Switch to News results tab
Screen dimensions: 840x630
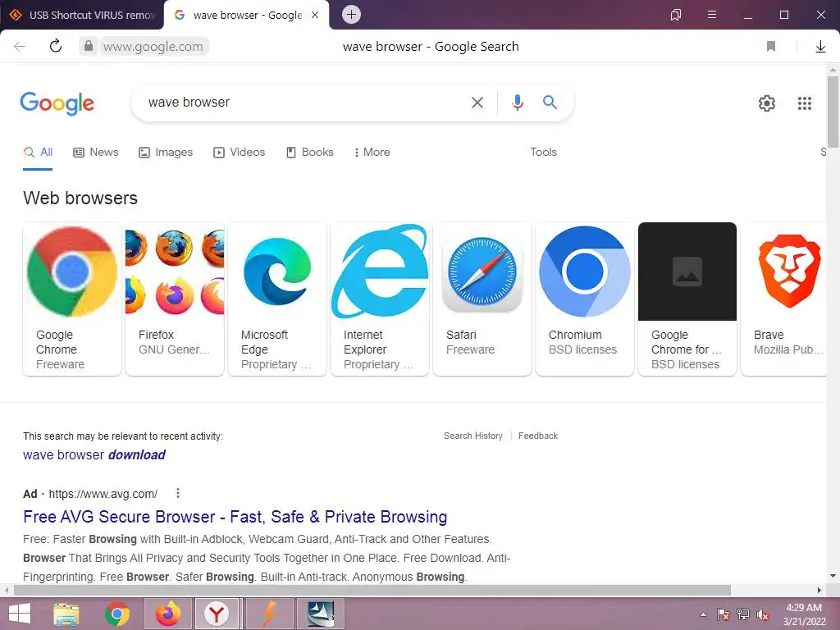[x=95, y=152]
